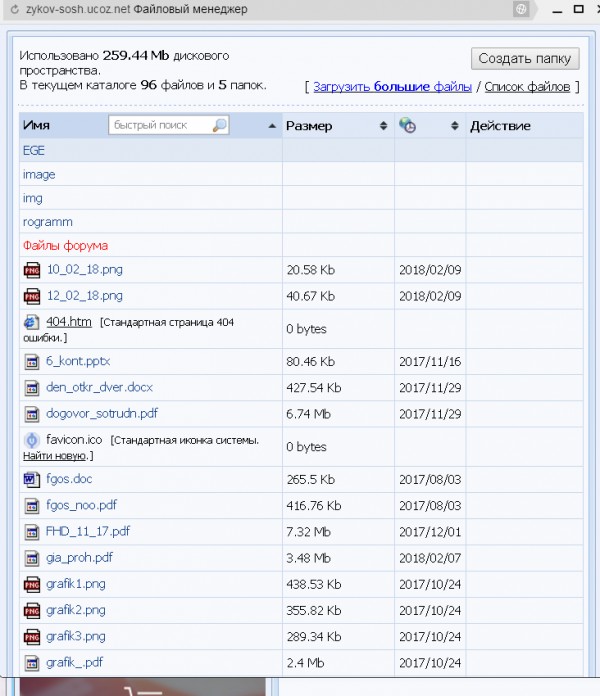Click the Найти новую link
This screenshot has height=696, width=600.
tap(55, 455)
